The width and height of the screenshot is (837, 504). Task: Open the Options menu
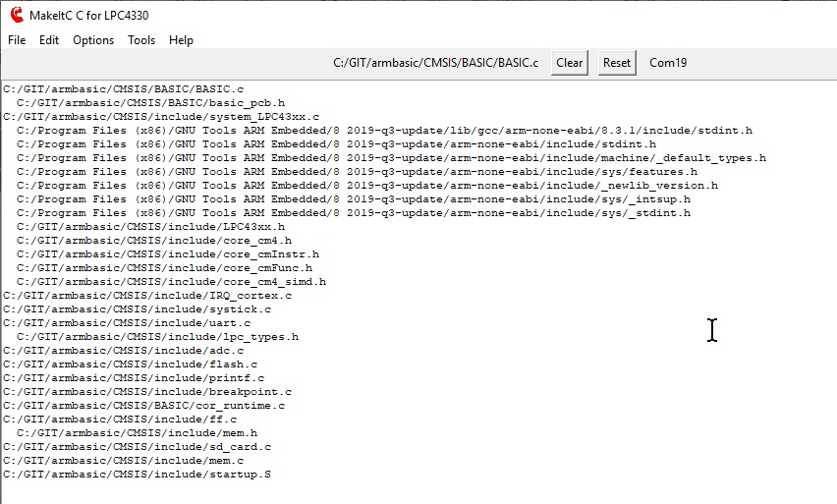(93, 40)
